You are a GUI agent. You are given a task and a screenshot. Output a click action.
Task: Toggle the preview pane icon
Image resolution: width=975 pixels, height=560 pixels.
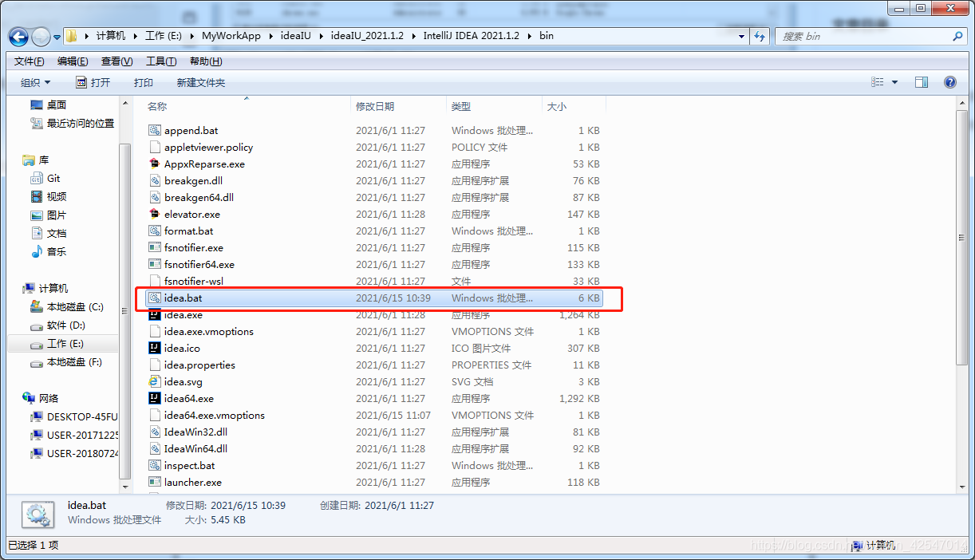point(922,82)
